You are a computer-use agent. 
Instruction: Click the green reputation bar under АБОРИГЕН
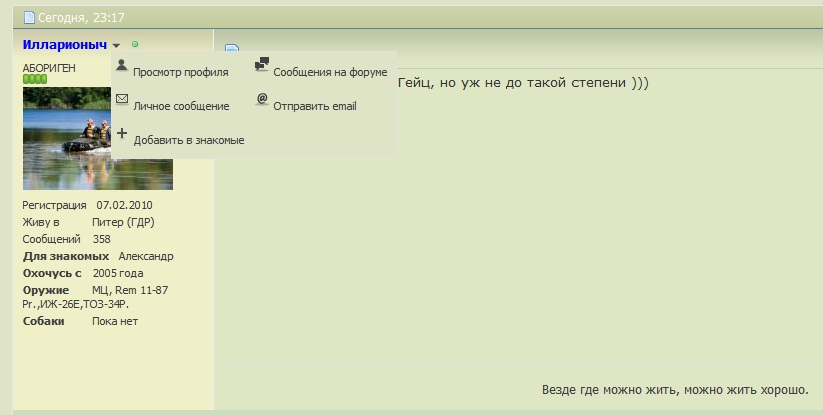pos(35,78)
